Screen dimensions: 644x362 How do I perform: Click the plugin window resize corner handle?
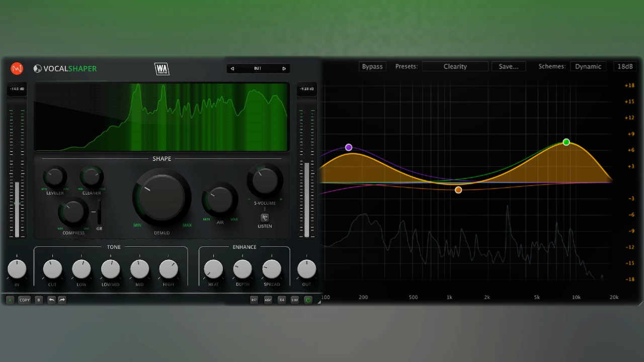(319, 302)
